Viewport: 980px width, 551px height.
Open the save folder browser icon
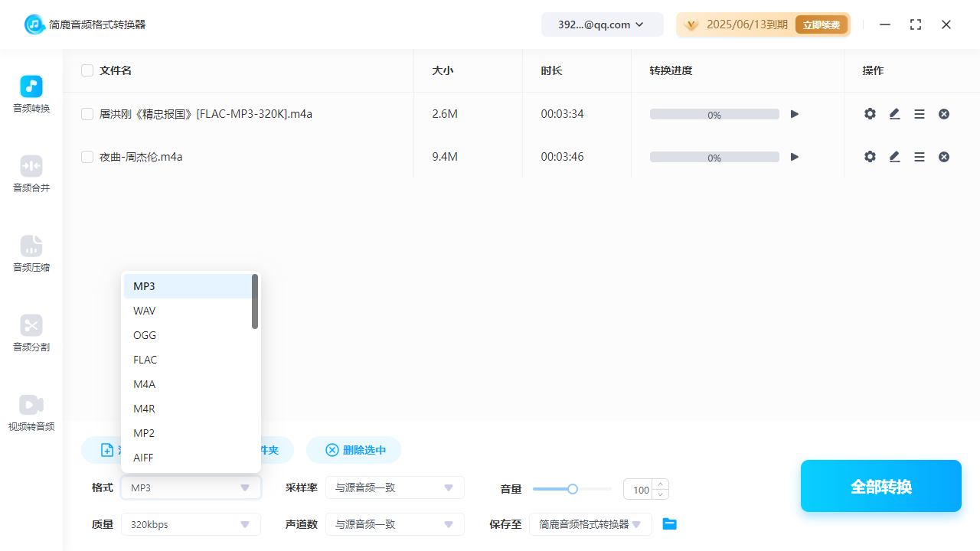pos(669,523)
